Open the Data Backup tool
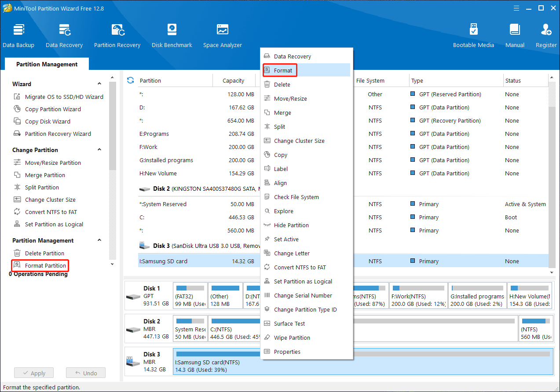This screenshot has width=560, height=392. pos(18,36)
